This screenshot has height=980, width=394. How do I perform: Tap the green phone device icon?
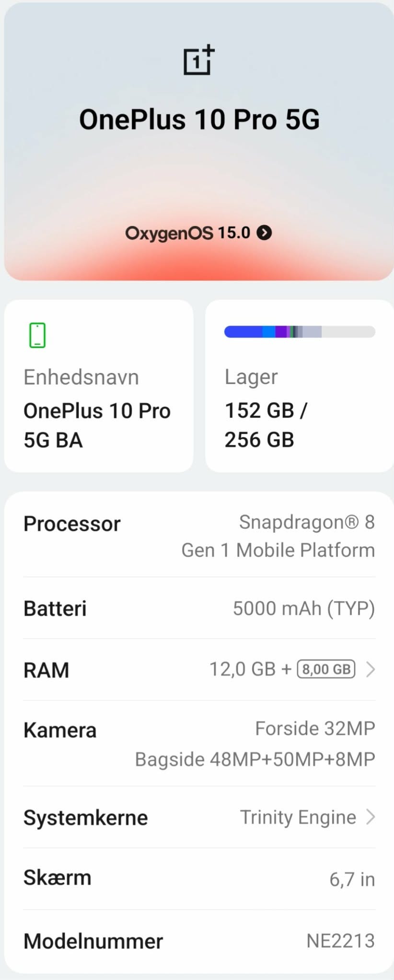pos(37,335)
